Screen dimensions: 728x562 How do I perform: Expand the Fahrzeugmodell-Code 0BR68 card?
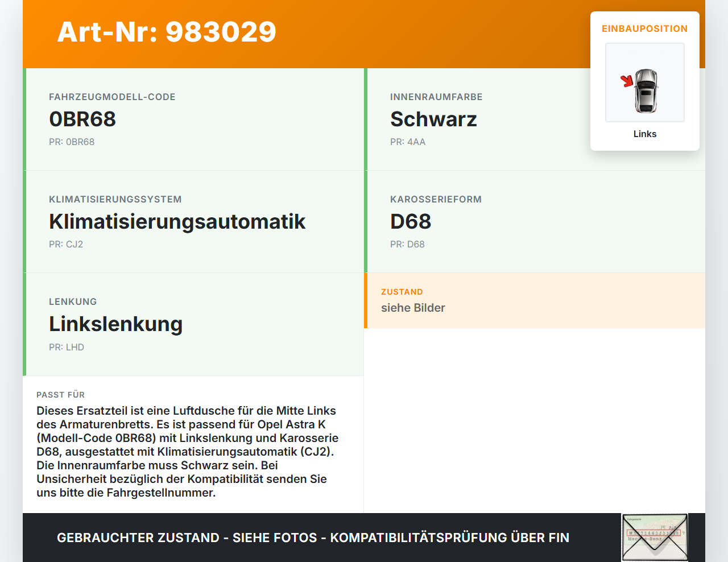(82, 119)
